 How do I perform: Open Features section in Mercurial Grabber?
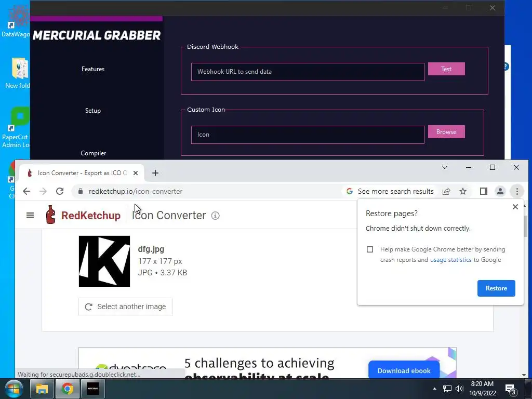[93, 69]
